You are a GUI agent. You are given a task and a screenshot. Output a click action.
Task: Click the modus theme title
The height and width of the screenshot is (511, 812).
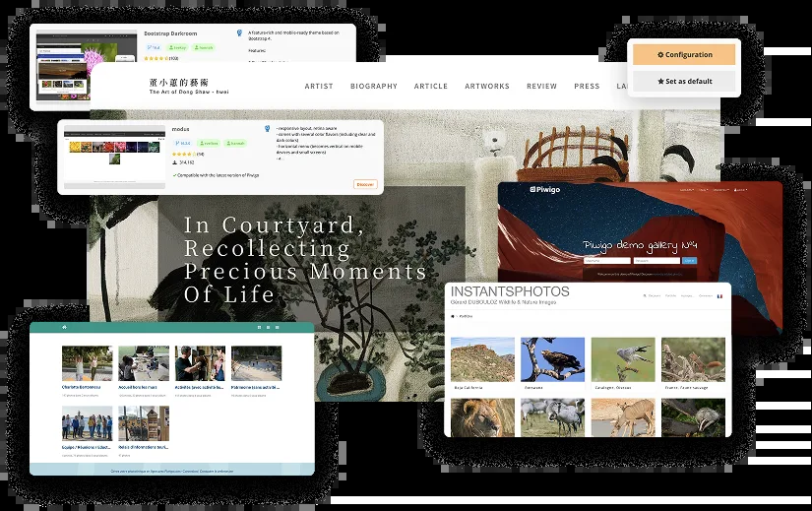click(181, 129)
